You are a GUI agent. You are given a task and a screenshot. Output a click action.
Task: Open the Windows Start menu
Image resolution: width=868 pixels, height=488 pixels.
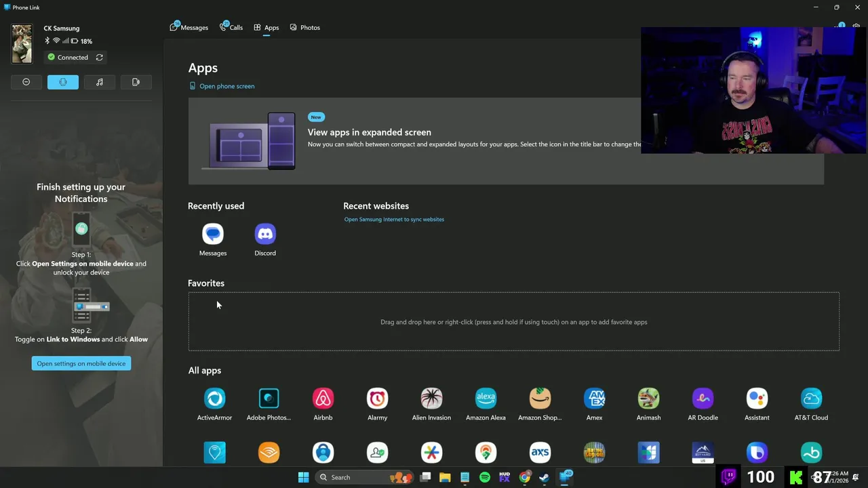coord(303,477)
